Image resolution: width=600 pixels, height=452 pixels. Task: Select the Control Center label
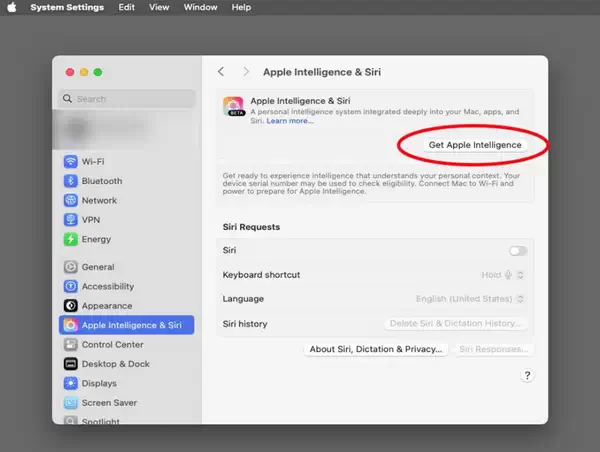point(112,344)
